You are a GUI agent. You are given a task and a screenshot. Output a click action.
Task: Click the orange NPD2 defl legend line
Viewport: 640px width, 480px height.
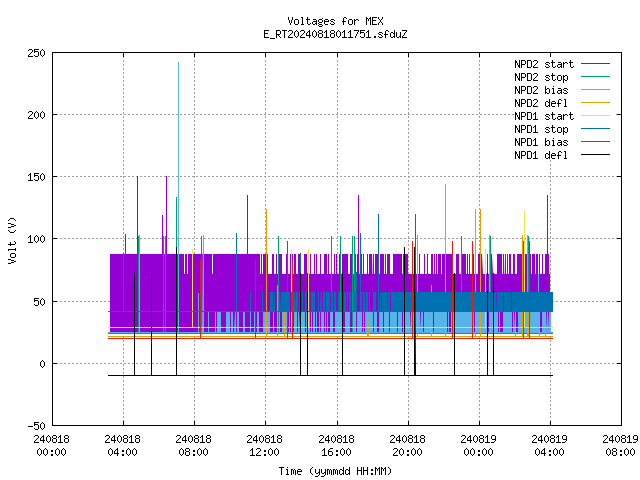(595, 102)
